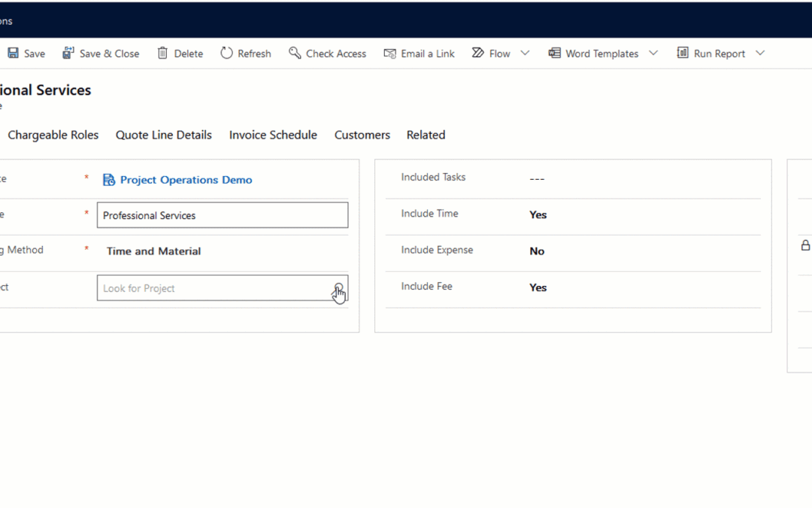This screenshot has width=812, height=508.
Task: Click the Refresh circular arrow icon
Action: click(226, 53)
